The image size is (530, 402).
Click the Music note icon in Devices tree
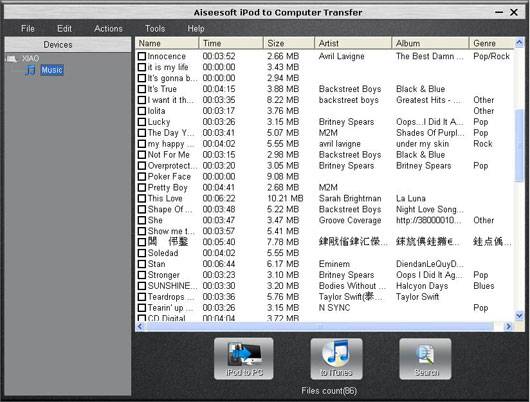[x=31, y=70]
